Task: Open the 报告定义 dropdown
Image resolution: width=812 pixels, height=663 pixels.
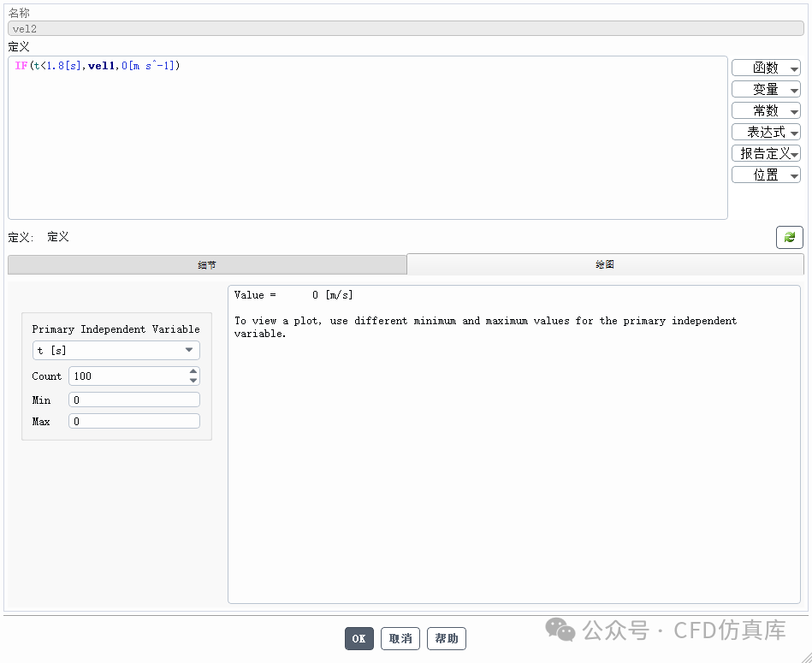Action: pos(766,153)
